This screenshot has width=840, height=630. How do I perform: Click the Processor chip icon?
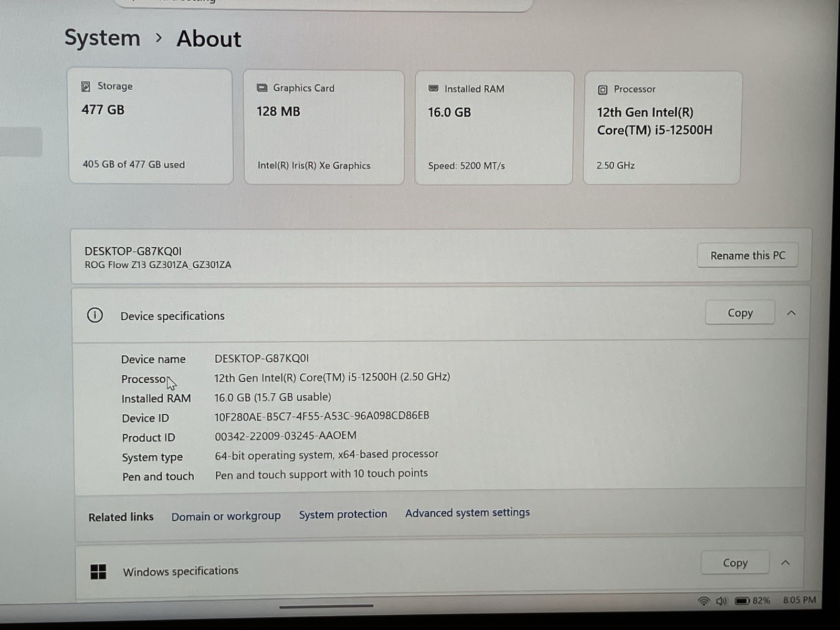[x=603, y=90]
